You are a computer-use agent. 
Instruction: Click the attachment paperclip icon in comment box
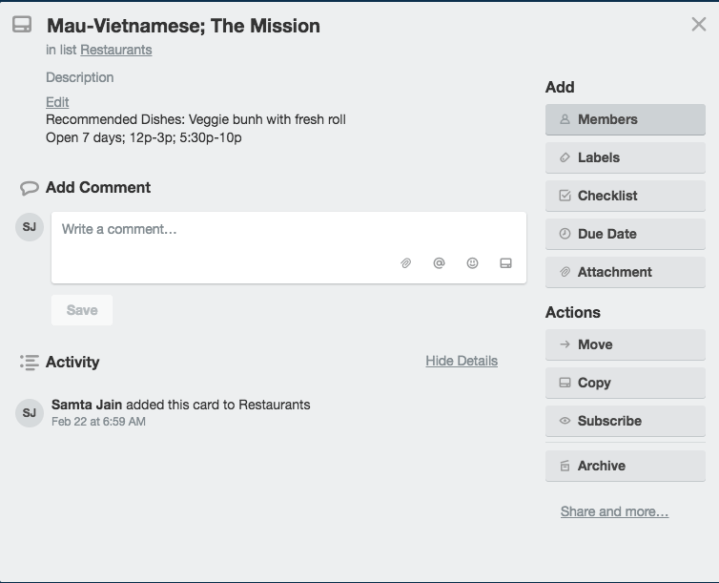[x=406, y=263]
